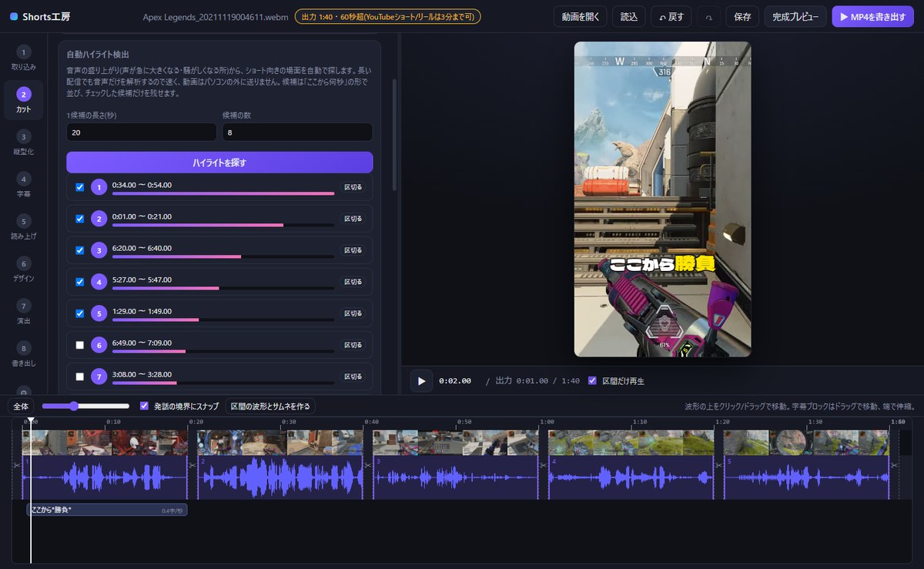This screenshot has height=569, width=924.
Task: Click the redo arrow icon button
Action: pos(708,16)
